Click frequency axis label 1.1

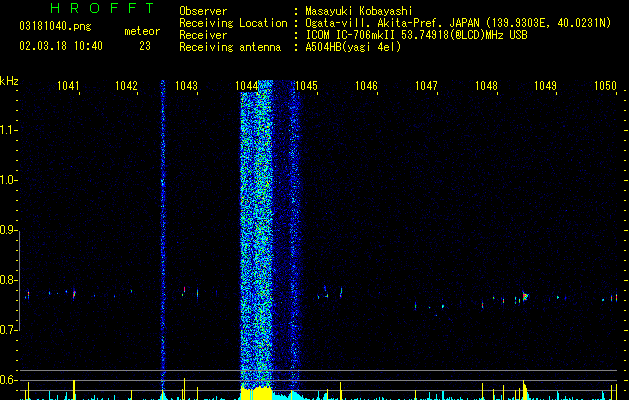(8, 130)
